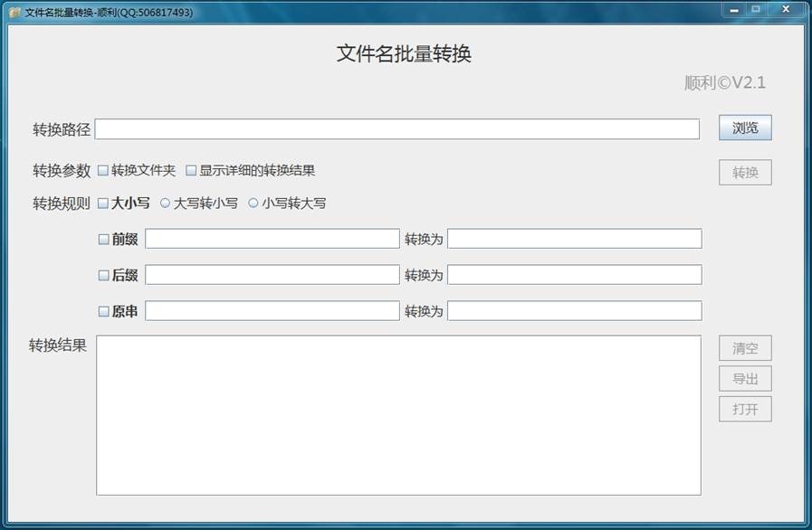Click inside the 转换结果 results area

tap(398, 415)
